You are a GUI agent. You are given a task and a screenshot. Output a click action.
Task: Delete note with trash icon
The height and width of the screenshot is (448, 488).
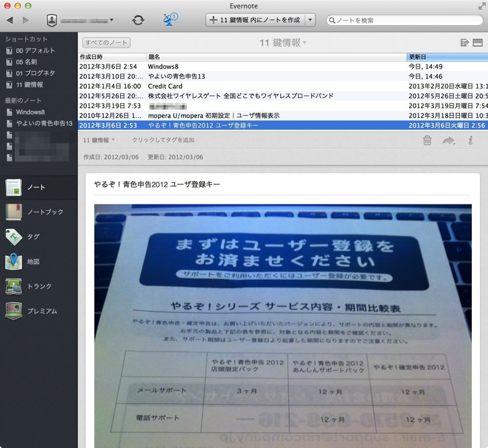click(427, 141)
